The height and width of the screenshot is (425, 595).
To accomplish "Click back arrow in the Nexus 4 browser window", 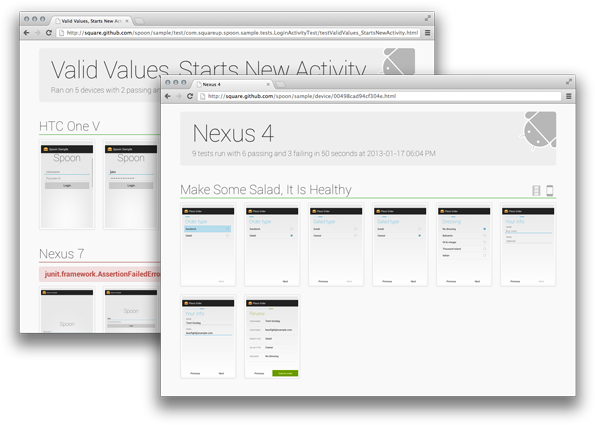I will tap(168, 96).
